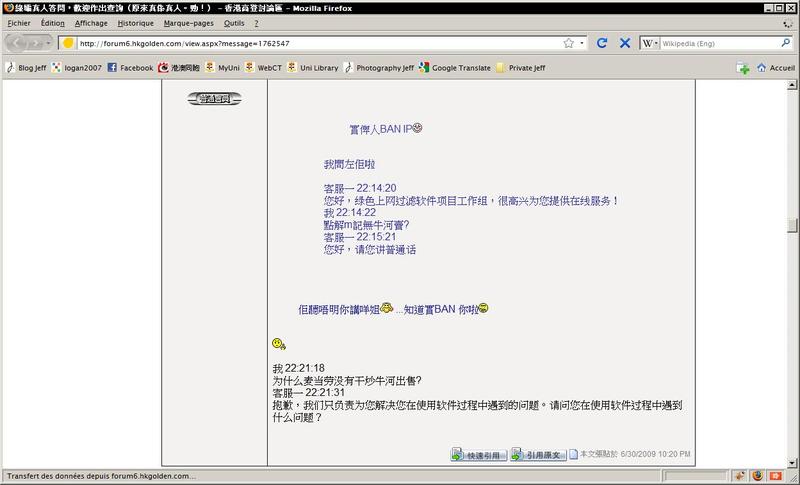Reload the page with the refresh icon
The image size is (800, 485).
tap(602, 44)
